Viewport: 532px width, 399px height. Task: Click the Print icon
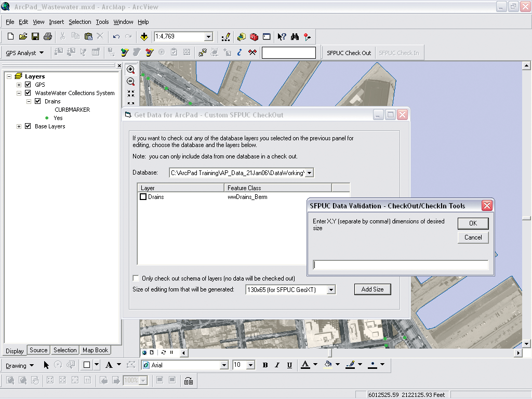pos(48,36)
